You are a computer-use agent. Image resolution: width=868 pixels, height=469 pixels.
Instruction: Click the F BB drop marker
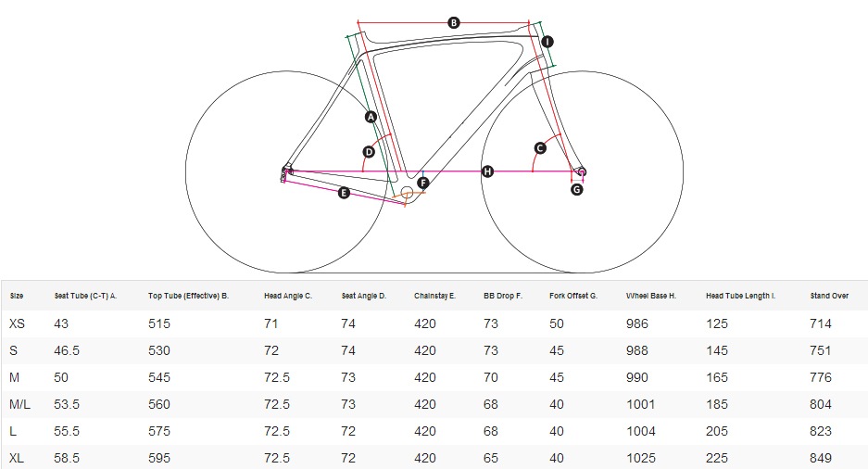(423, 183)
